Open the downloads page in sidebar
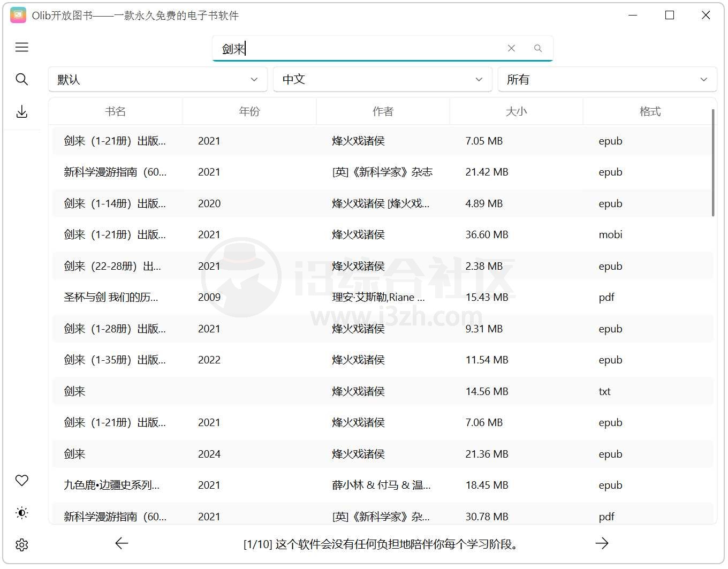 22,112
